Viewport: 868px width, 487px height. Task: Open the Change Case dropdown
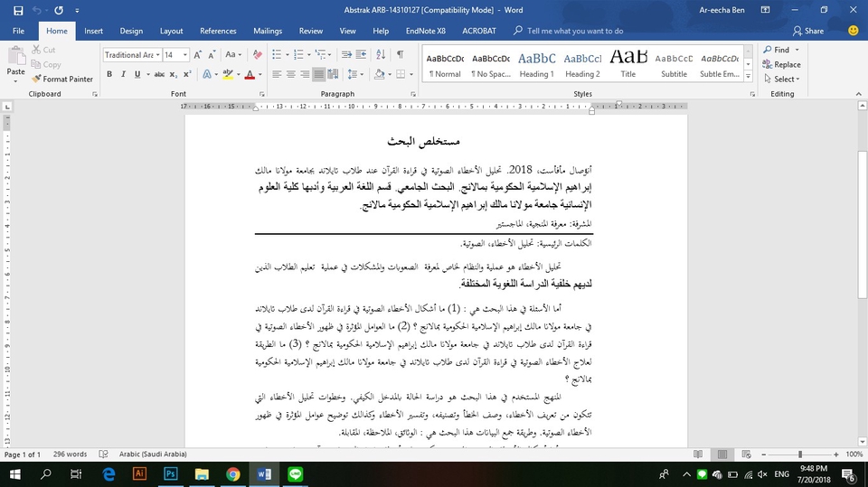(x=233, y=55)
